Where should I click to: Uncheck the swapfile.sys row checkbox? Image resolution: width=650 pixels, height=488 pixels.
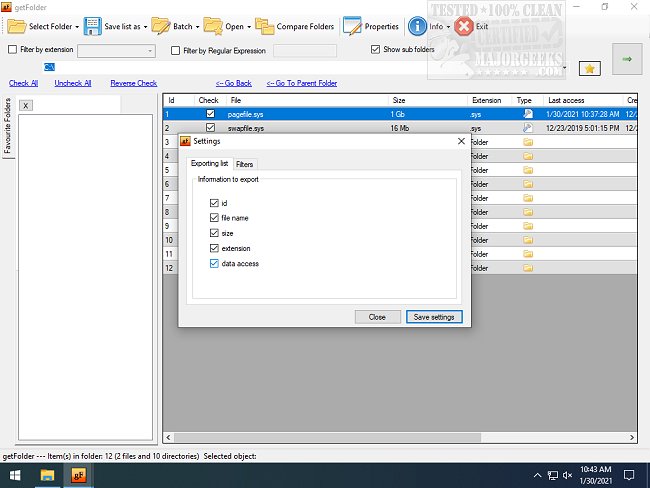[x=210, y=127]
